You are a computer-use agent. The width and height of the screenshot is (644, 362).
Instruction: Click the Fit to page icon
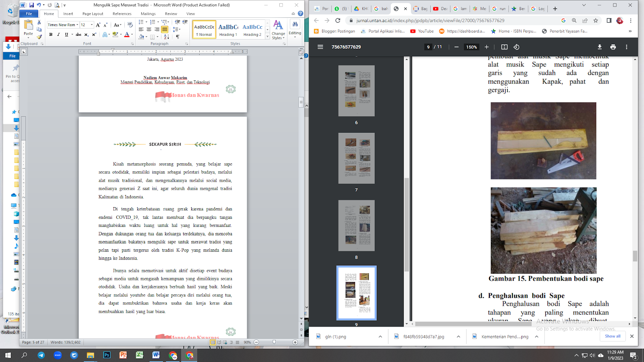pos(504,47)
